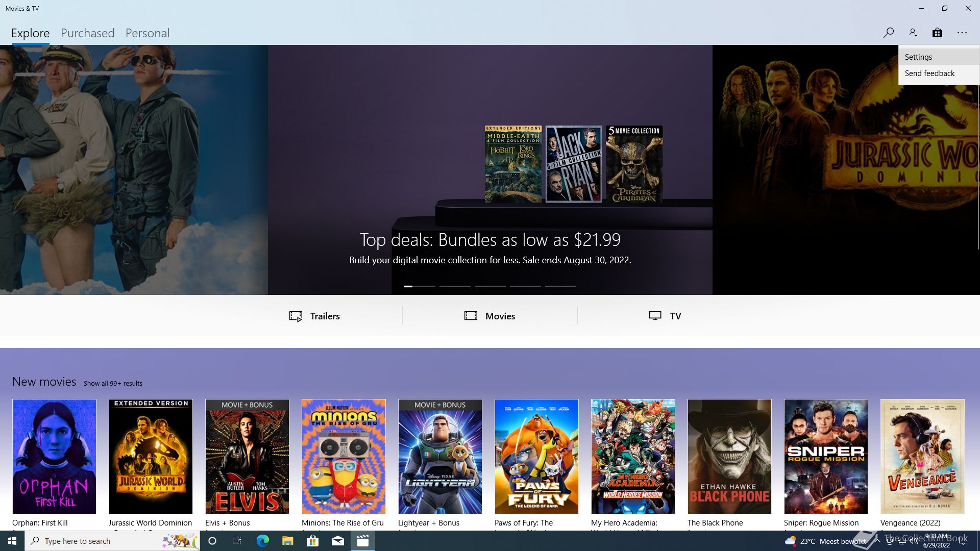Click the New movies heading
980x551 pixels.
[x=44, y=382]
